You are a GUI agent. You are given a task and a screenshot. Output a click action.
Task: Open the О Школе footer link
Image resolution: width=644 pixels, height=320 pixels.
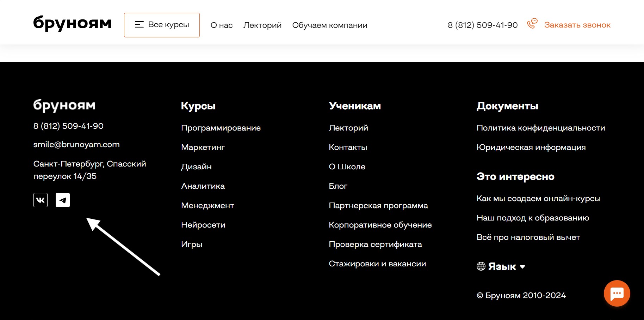pos(347,167)
